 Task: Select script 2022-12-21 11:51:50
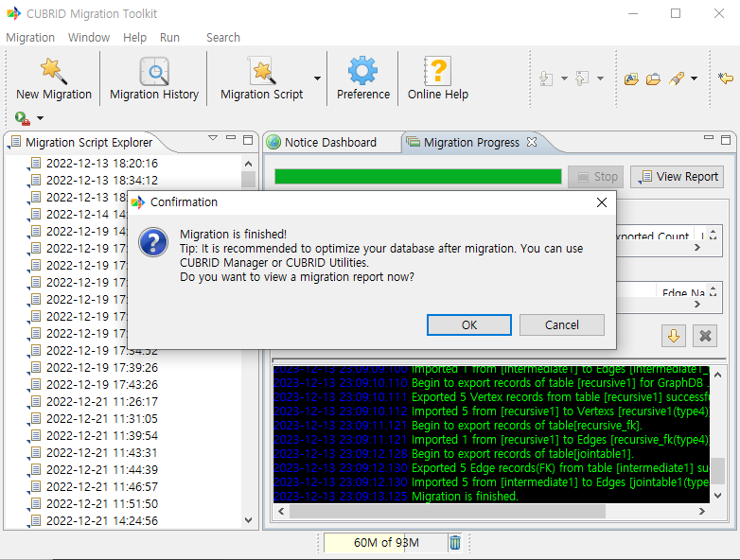pos(102,503)
